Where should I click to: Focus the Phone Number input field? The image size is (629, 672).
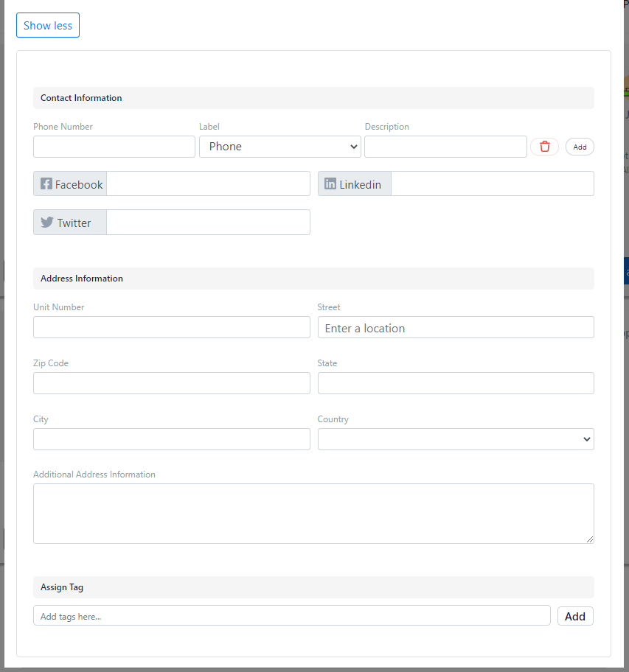click(114, 147)
